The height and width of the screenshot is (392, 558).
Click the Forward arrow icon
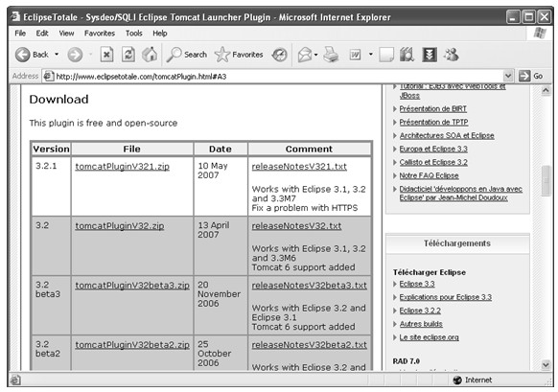(x=75, y=55)
